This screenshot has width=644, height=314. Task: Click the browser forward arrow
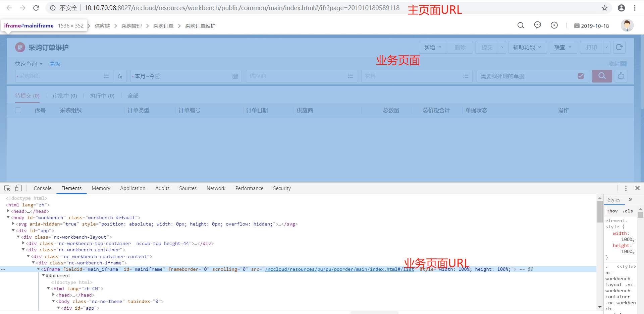[22, 8]
